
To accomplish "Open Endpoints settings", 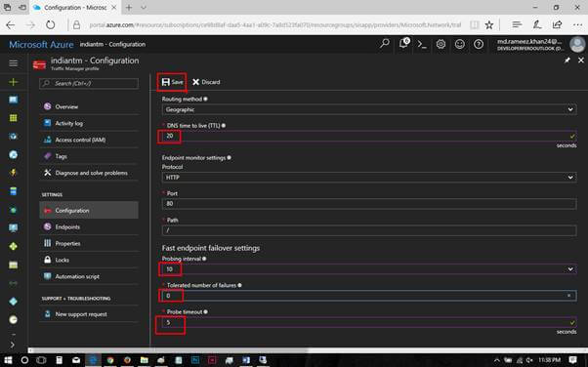I will (89, 226).
